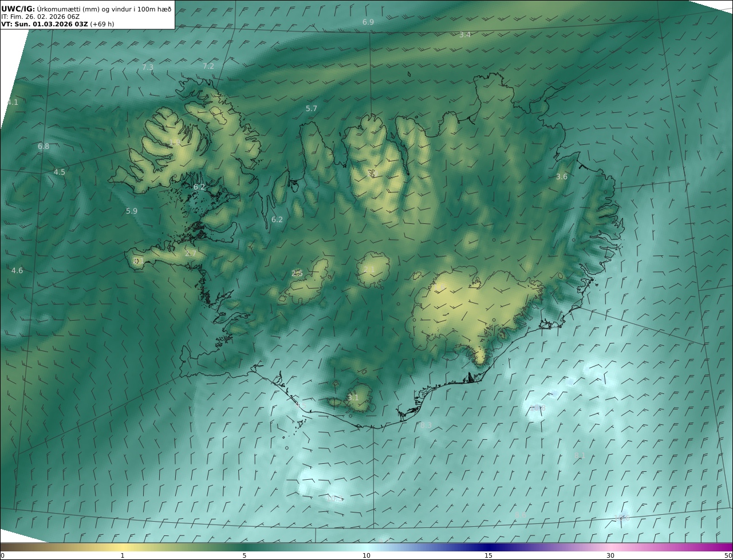Select the 7.3 value label

(148, 68)
